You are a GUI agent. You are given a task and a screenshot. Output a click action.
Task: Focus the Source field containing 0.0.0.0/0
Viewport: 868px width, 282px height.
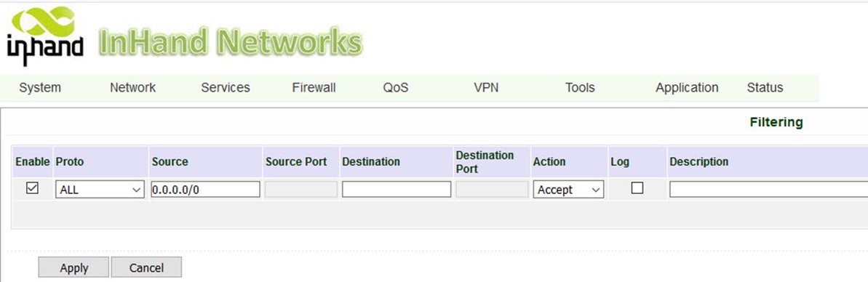pos(205,190)
